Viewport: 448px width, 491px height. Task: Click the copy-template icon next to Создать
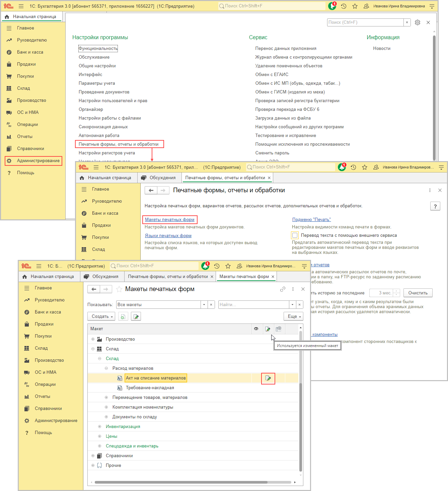[123, 316]
